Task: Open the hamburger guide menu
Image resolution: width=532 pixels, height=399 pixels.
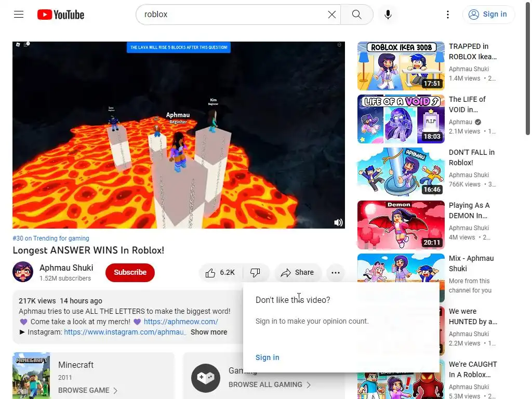Action: (19, 14)
